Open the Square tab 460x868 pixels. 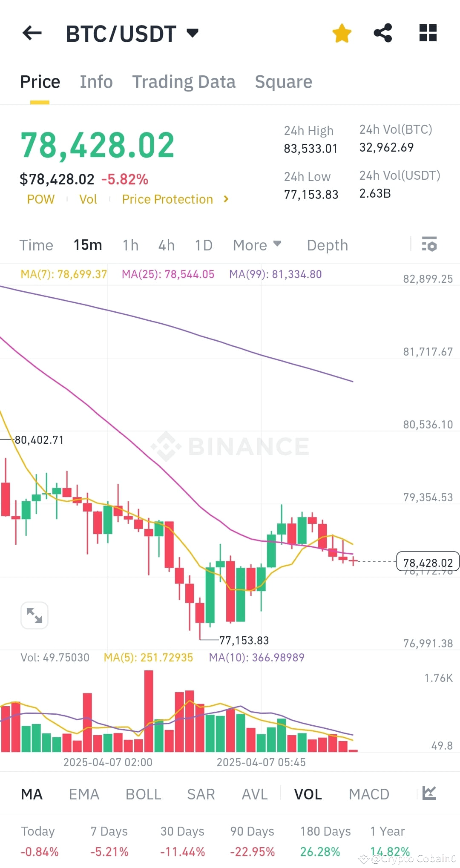click(x=283, y=81)
